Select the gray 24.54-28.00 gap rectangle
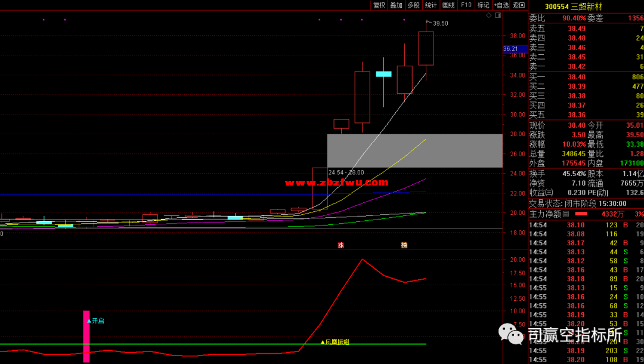 click(414, 150)
